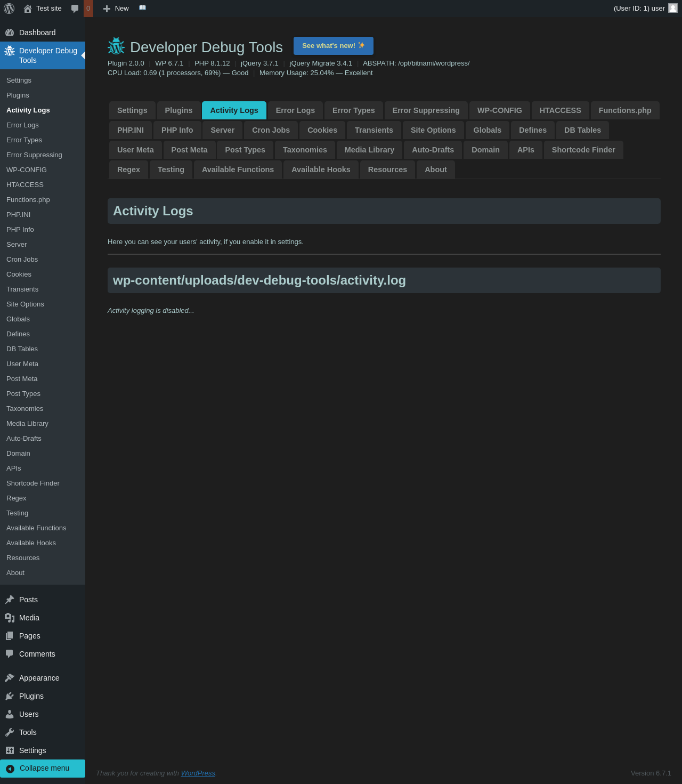Click the WordPress logo in admin bar
Viewport: 682px width, 784px height.
tap(9, 9)
